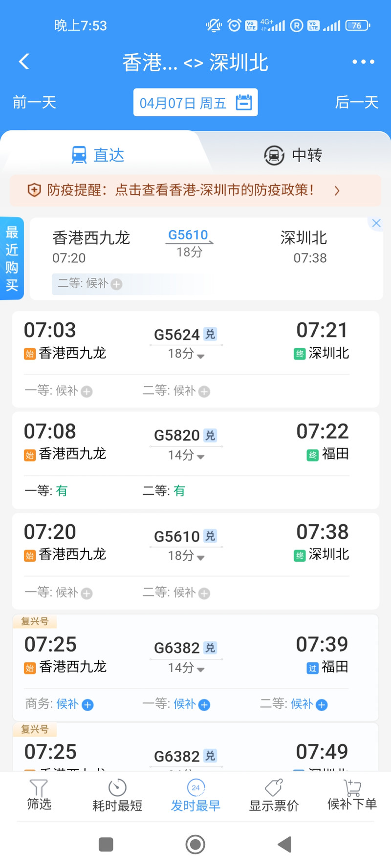Expand G5624 18分 stop details
Image resolution: width=391 pixels, height=868 pixels.
tap(186, 354)
